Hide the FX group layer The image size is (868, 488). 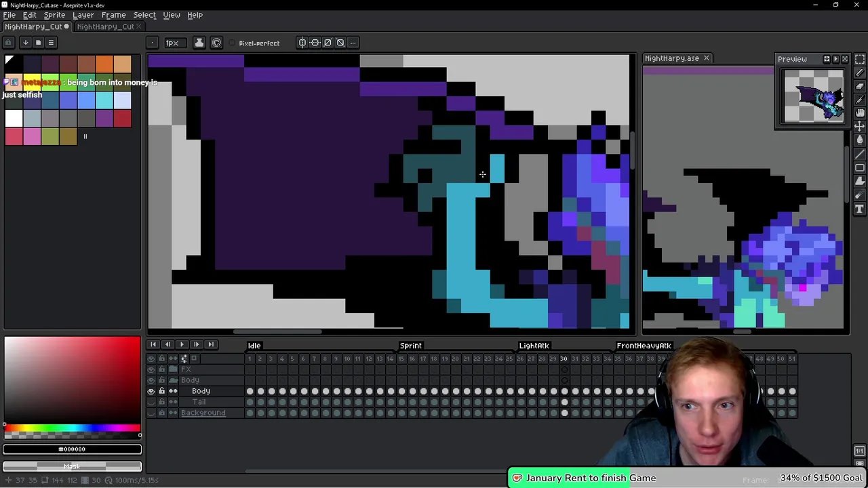[151, 369]
